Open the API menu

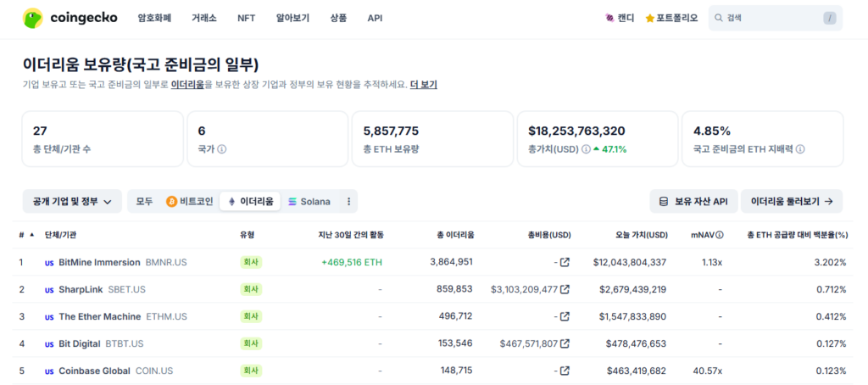tap(375, 18)
